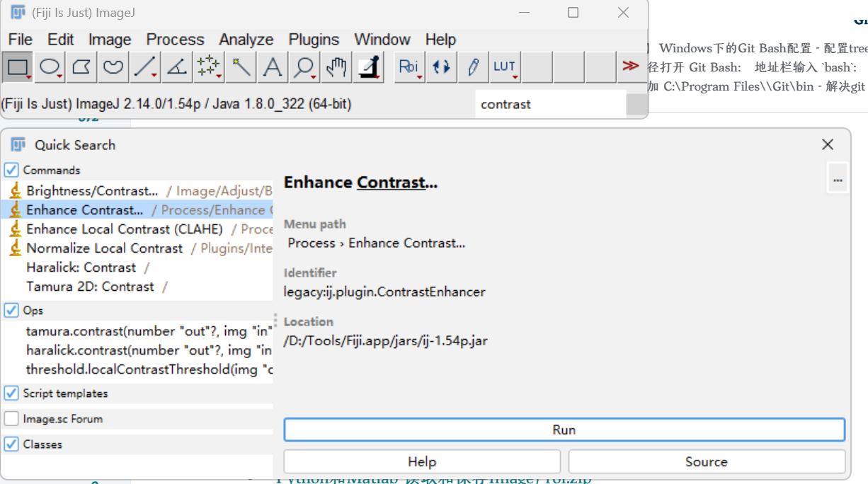This screenshot has height=484, width=868.
Task: Select the Color picker tool
Action: 367,67
